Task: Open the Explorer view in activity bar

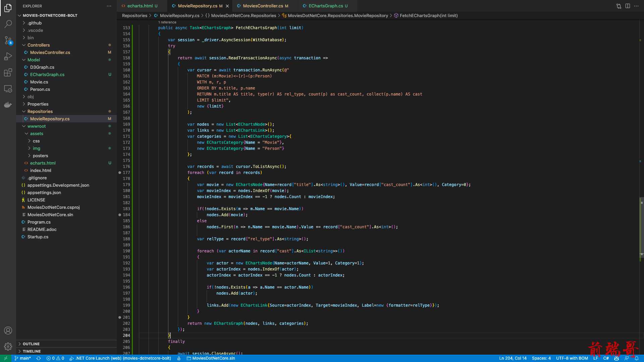Action: pyautogui.click(x=8, y=8)
